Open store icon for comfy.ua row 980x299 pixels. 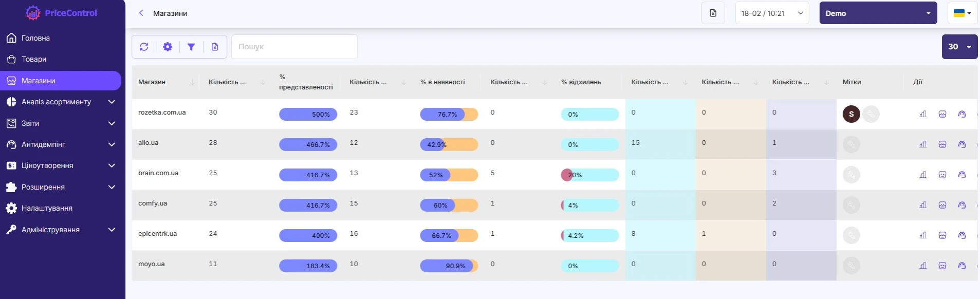(942, 205)
